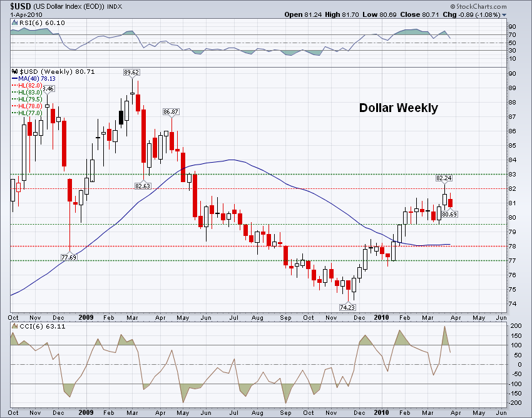
Task: Click the dash-dot 50 level line on the RSI scale
Action: tap(250, 43)
